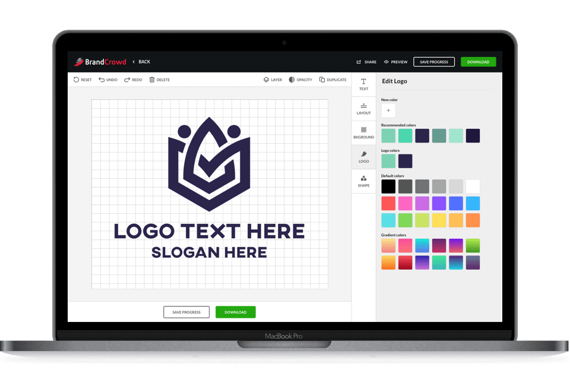Click Save Progress below the canvas

pyautogui.click(x=186, y=312)
